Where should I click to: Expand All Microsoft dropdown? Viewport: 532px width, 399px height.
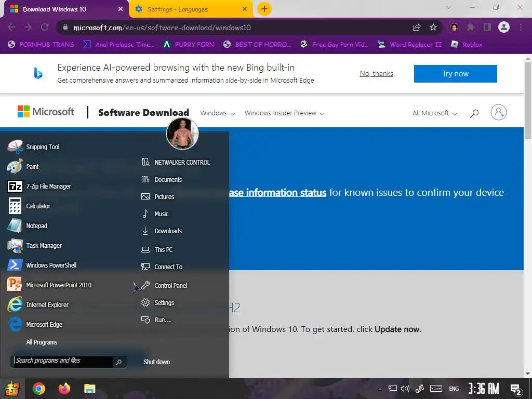pyautogui.click(x=435, y=113)
